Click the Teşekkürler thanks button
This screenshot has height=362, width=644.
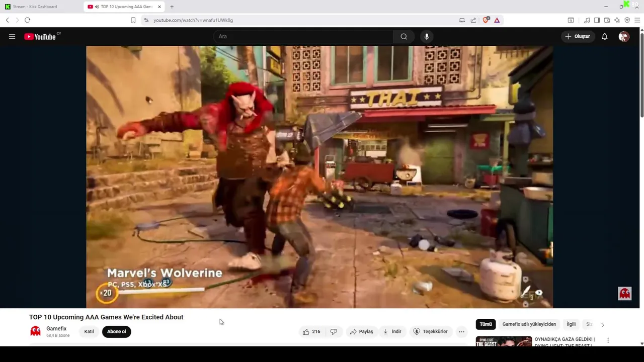(430, 331)
